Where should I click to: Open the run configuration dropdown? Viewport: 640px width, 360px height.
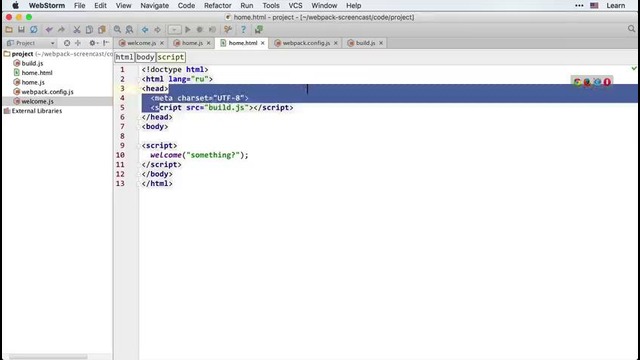[x=174, y=29]
